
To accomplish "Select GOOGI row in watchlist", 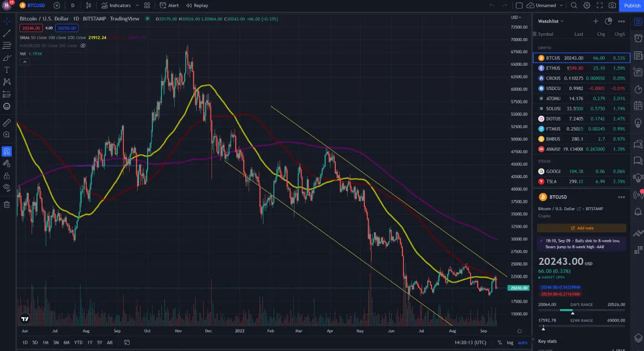I will (582, 171).
